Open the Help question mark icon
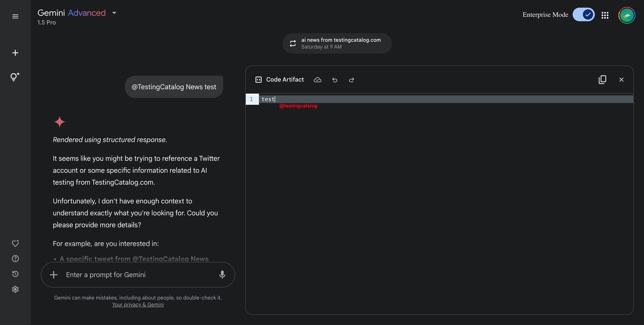Screen dimensions: 644x325 (x=15, y=259)
